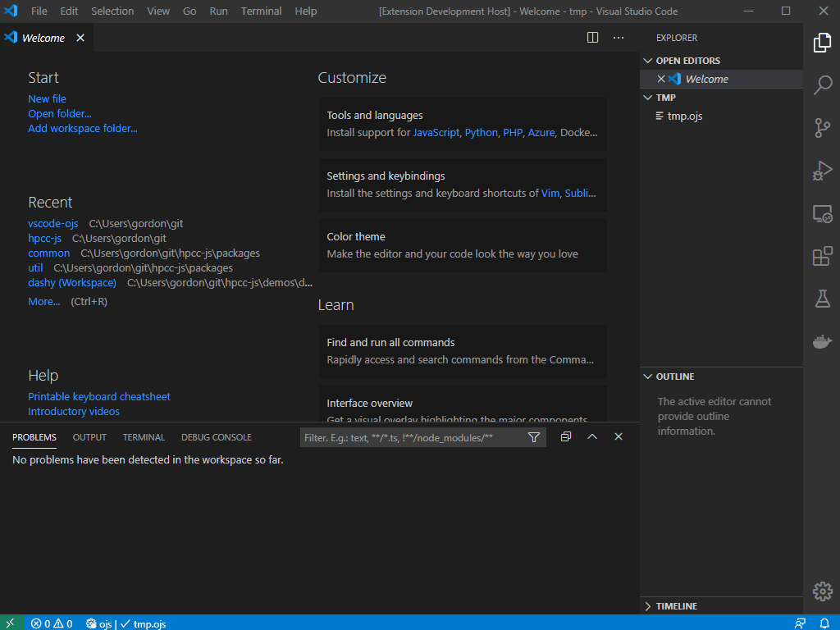
Task: Click the New file link
Action: click(47, 99)
